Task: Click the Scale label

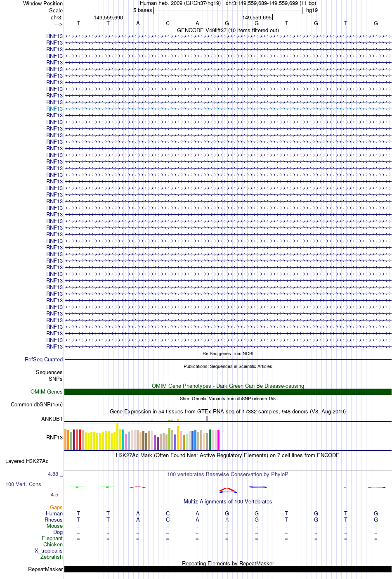Action: [x=56, y=10]
